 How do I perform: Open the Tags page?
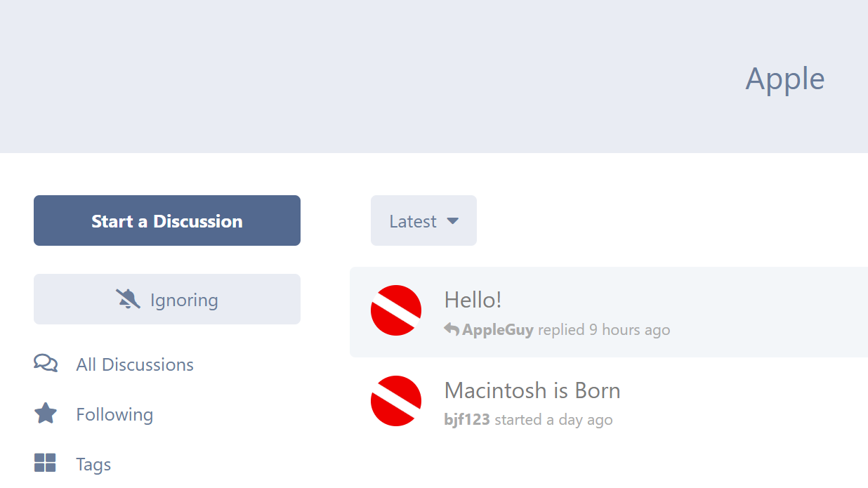(x=72, y=464)
